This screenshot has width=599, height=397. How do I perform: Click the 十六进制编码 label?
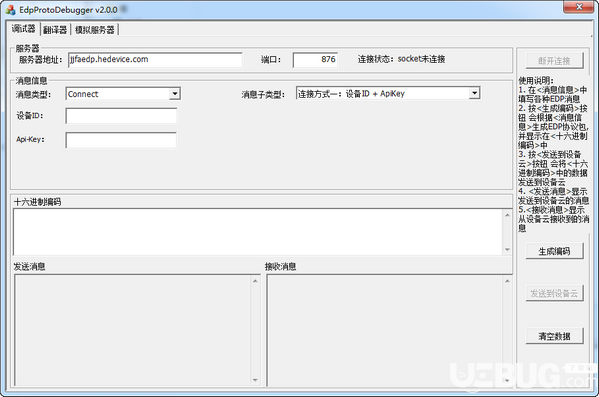37,202
